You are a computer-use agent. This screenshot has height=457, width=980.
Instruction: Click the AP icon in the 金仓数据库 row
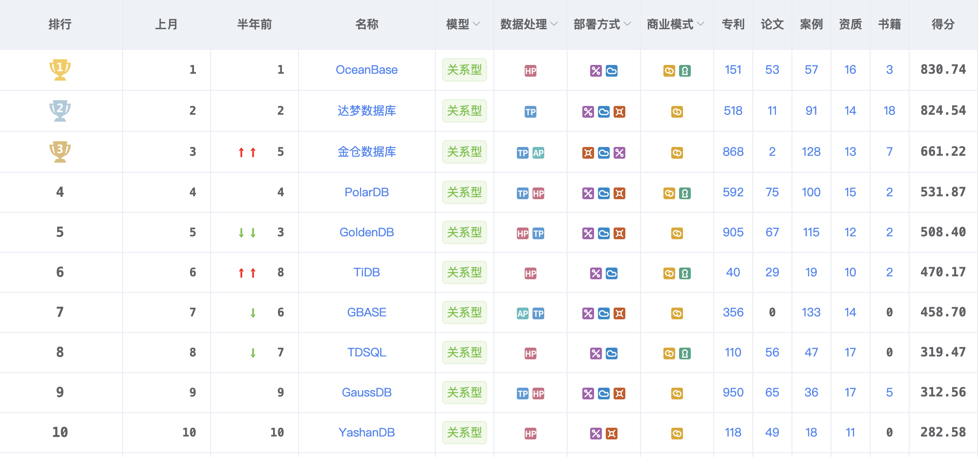(538, 153)
